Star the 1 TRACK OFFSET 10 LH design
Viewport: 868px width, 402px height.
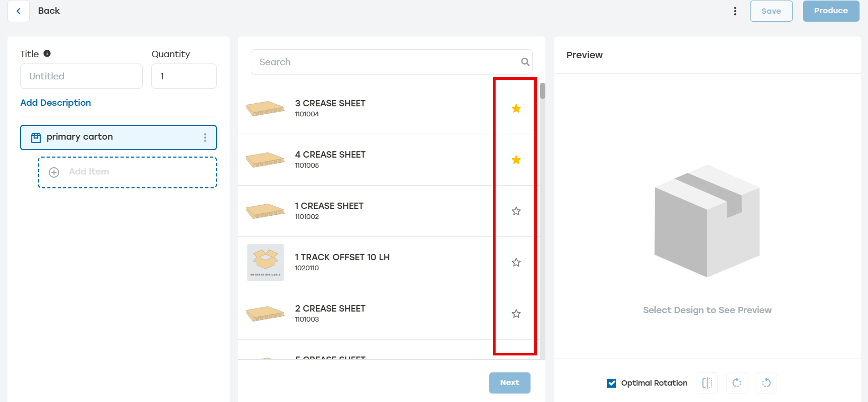pyautogui.click(x=516, y=262)
